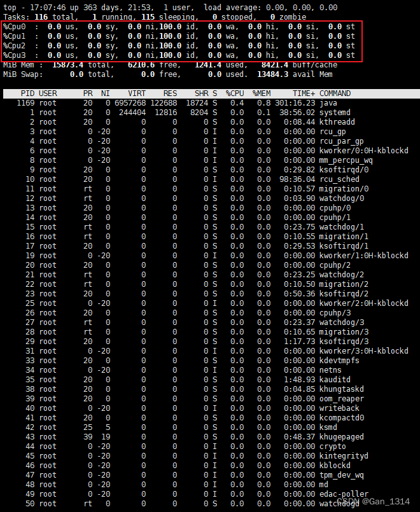Click the java TIME+ value 301:16.23
The height and width of the screenshot is (512, 420).
(x=295, y=103)
